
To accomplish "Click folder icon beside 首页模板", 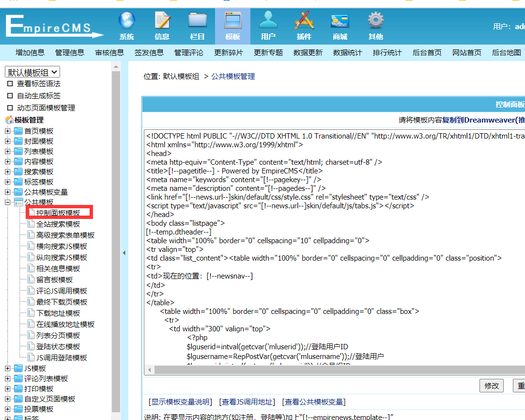I will [18, 131].
